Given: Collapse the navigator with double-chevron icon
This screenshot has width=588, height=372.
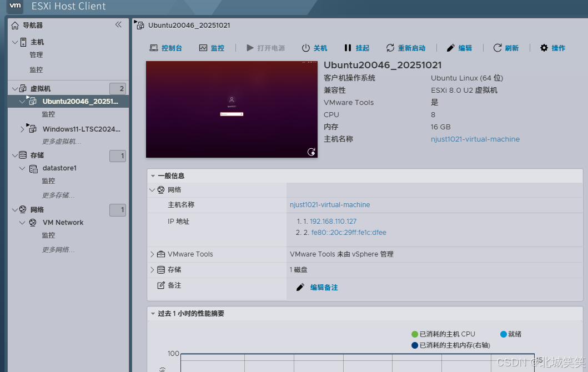Looking at the screenshot, I should click(118, 25).
